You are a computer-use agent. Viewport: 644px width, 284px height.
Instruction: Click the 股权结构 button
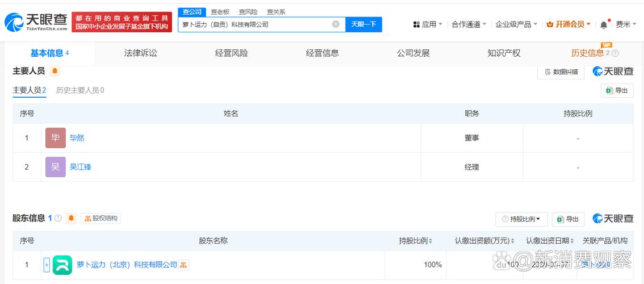(x=100, y=218)
